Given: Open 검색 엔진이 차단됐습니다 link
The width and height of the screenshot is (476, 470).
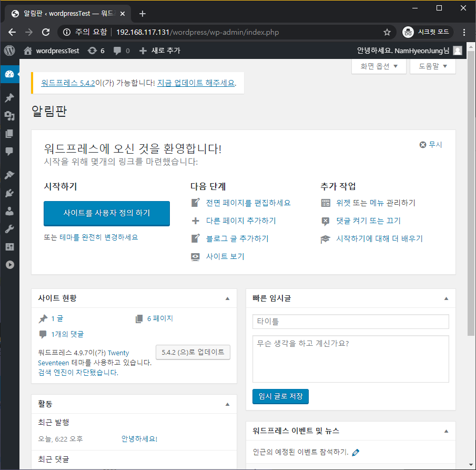Looking at the screenshot, I should [x=78, y=373].
